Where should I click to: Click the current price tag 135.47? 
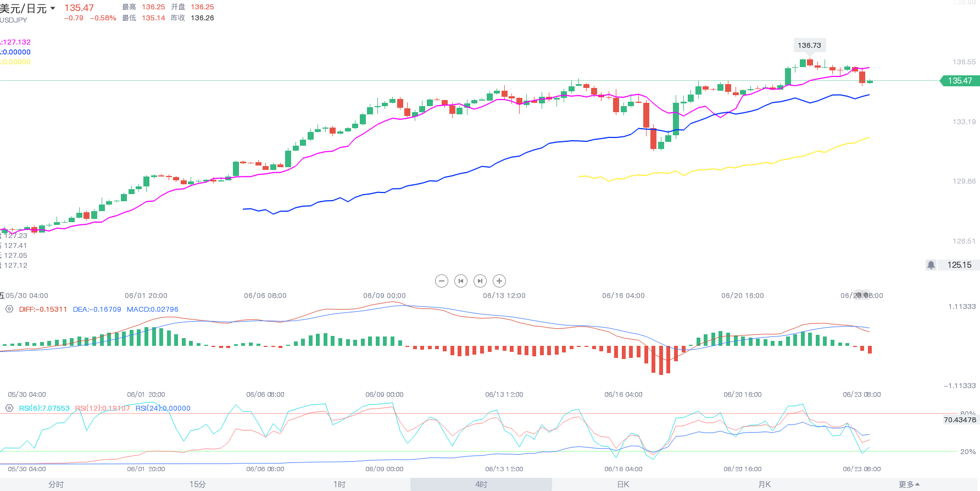pyautogui.click(x=960, y=81)
